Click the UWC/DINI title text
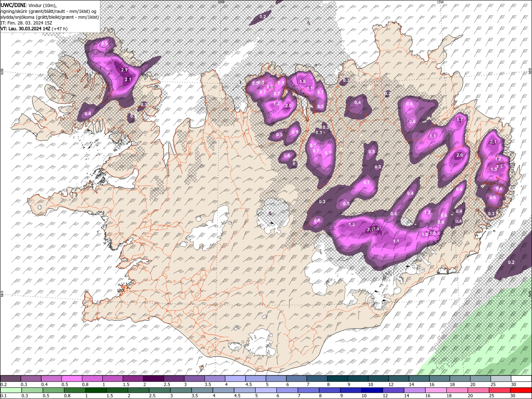 [13, 5]
